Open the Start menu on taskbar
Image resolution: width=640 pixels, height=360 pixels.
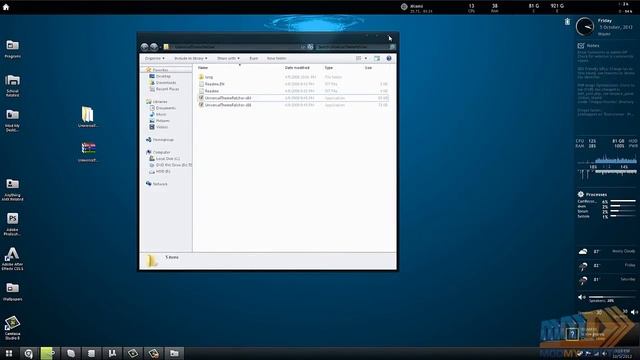click(x=9, y=353)
